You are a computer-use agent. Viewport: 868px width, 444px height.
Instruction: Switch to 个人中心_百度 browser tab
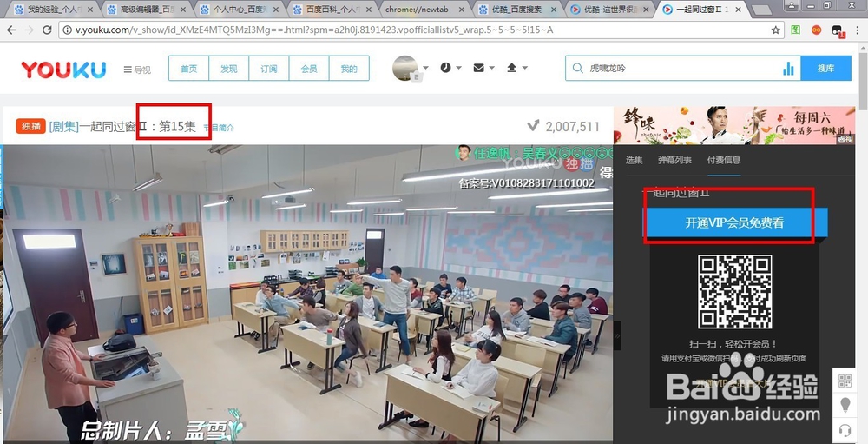239,10
